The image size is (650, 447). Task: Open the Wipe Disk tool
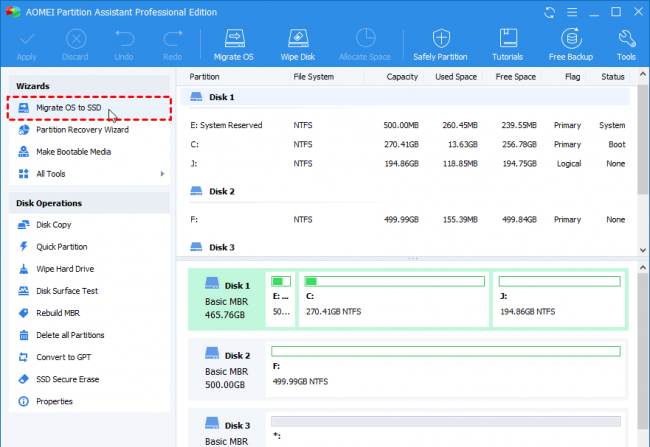298,44
